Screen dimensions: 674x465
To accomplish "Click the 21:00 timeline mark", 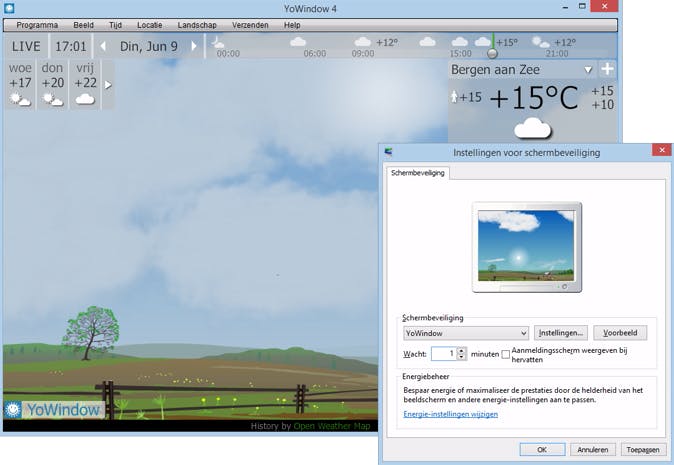I will (557, 54).
